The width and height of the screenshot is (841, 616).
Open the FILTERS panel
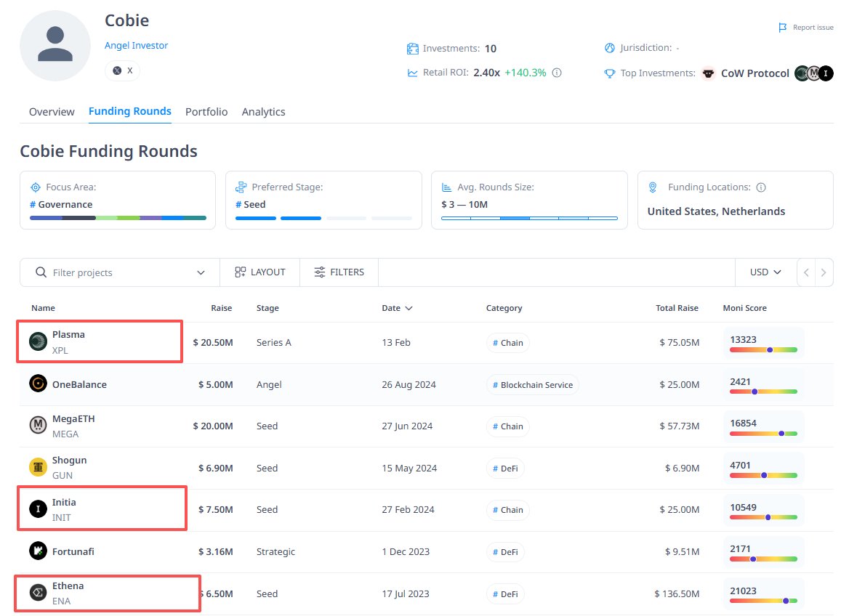339,272
